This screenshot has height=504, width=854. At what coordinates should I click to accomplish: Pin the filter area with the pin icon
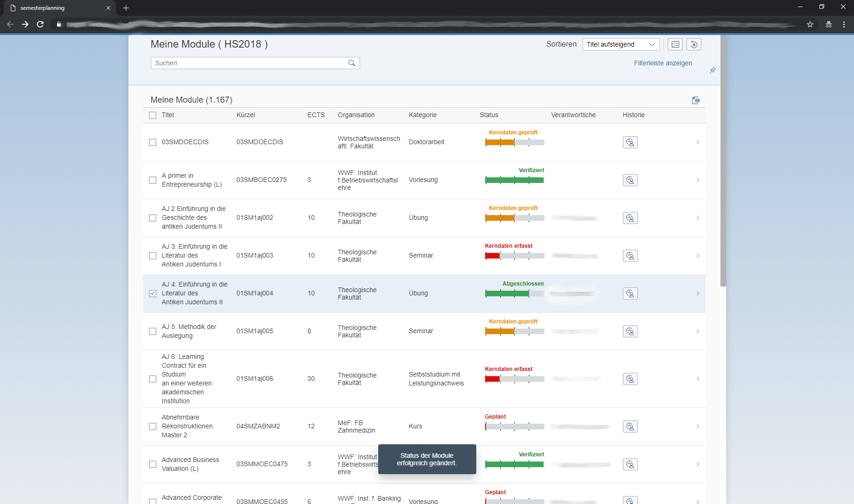713,70
